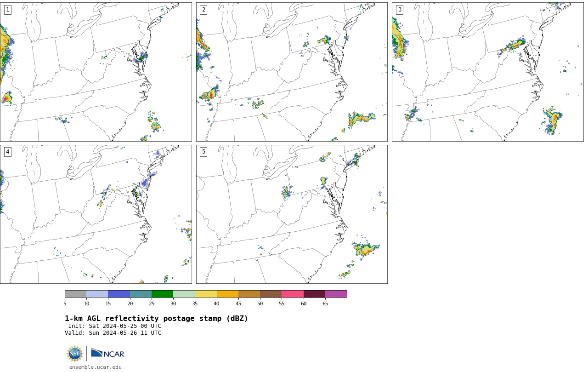The image size is (588, 372).
Task: Click the blue 15-20 dBZ color swatch
Action: (x=119, y=294)
